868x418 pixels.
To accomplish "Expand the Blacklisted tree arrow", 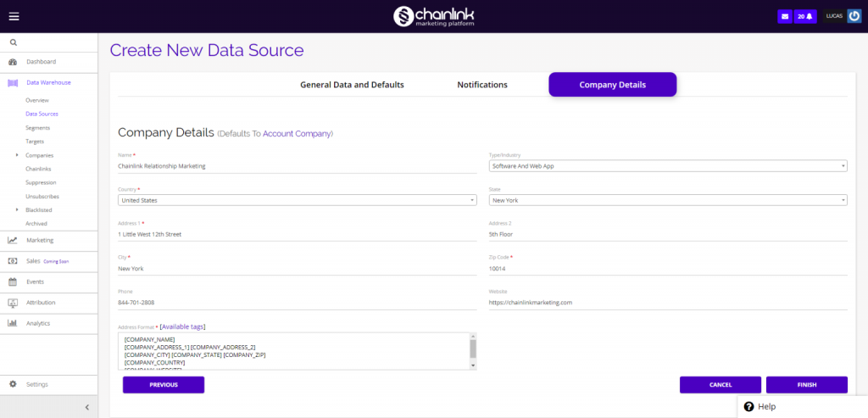I will (17, 209).
